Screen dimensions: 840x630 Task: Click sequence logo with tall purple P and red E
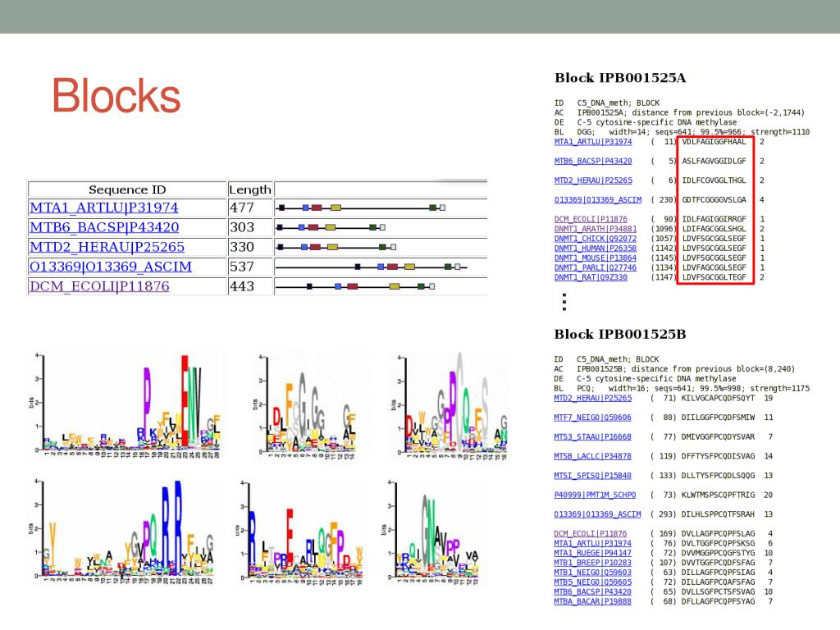(126, 405)
